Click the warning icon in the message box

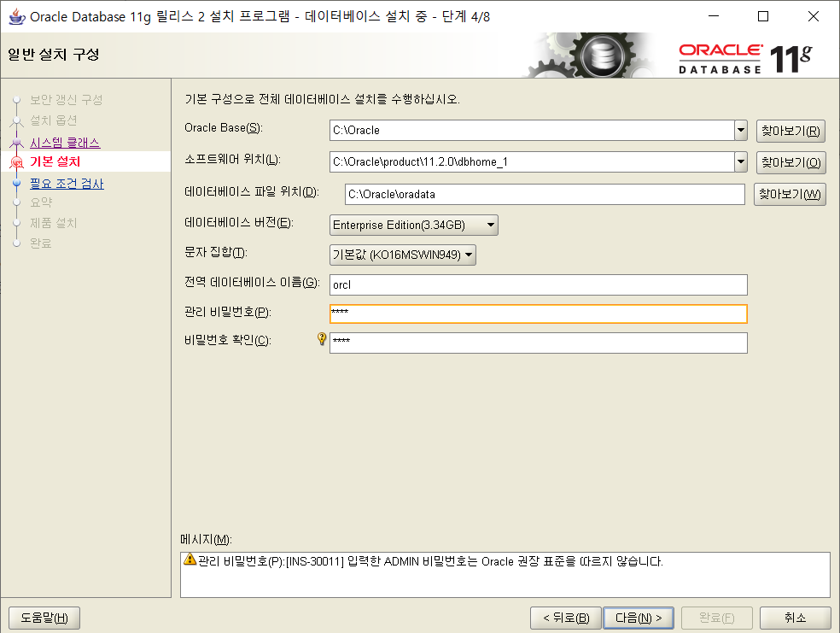190,560
